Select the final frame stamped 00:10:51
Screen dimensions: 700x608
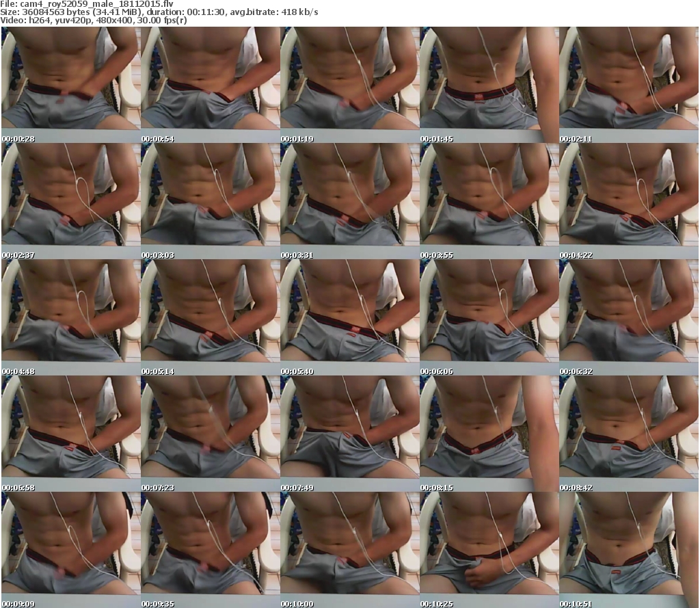point(629,550)
